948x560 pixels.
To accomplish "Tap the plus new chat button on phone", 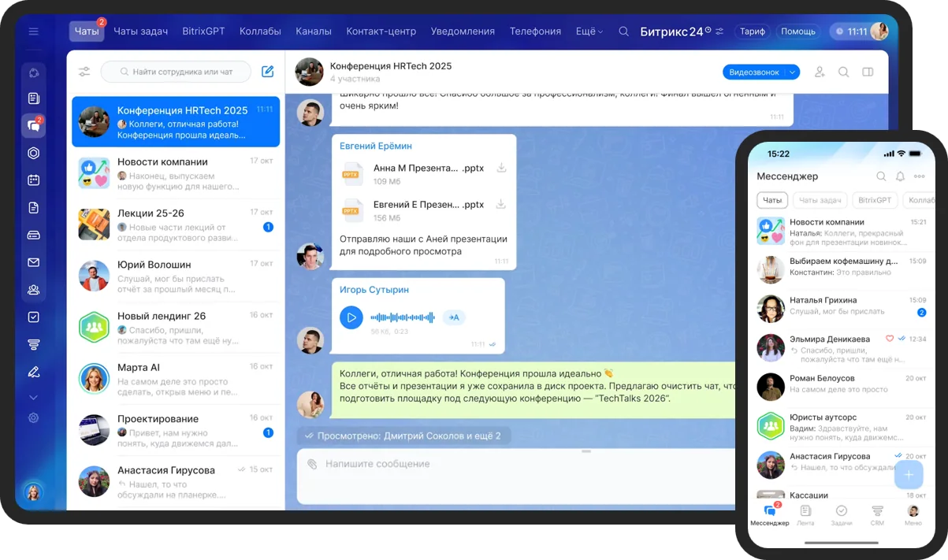I will coord(909,474).
